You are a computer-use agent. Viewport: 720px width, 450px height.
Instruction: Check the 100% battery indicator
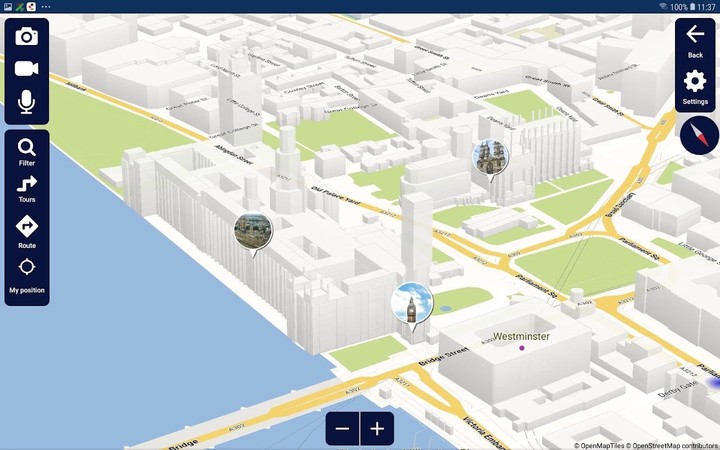tap(682, 7)
